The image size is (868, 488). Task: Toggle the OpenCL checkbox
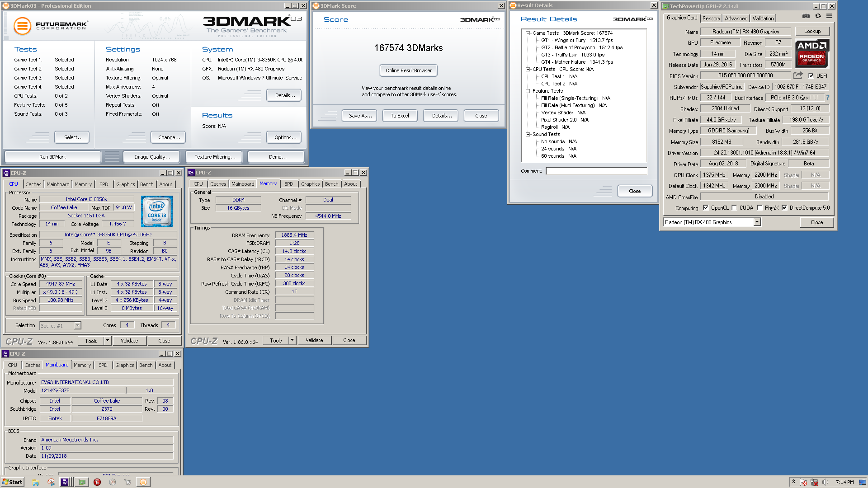tap(705, 208)
